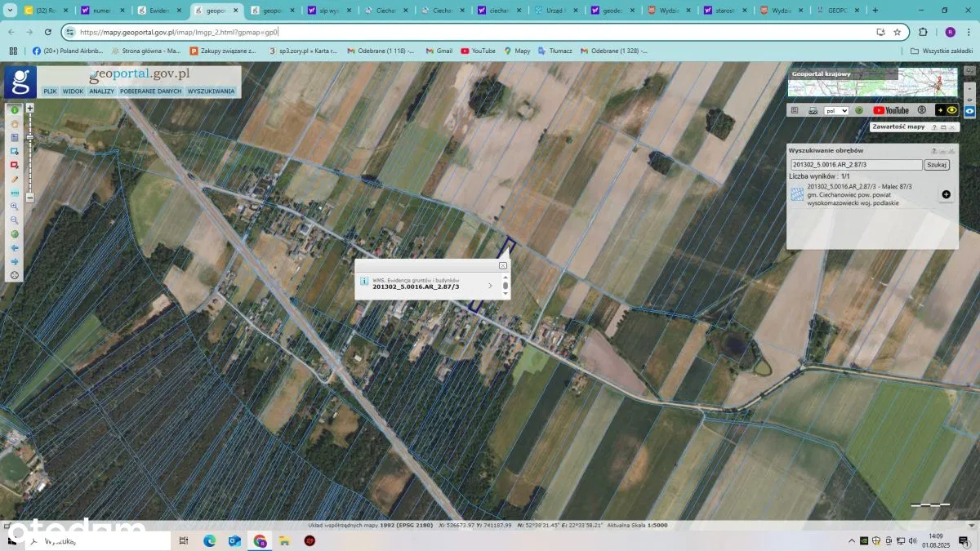980x551 pixels.
Task: Open the POBIERANIE DANYCH menu
Action: [x=151, y=91]
